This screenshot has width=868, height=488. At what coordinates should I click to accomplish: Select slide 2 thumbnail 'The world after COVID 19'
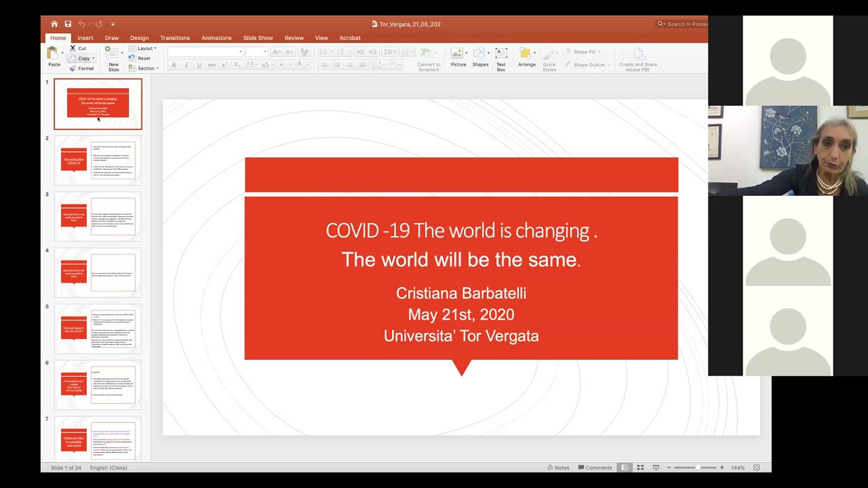click(98, 160)
